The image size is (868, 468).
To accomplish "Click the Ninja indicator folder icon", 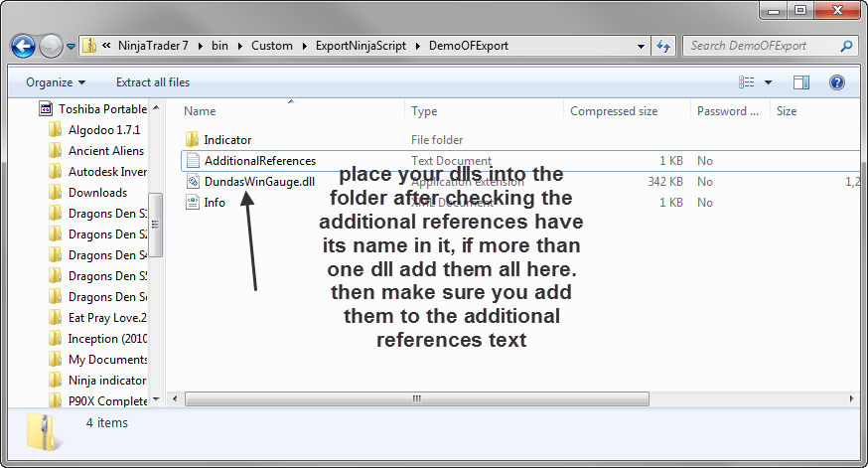I will 55,380.
